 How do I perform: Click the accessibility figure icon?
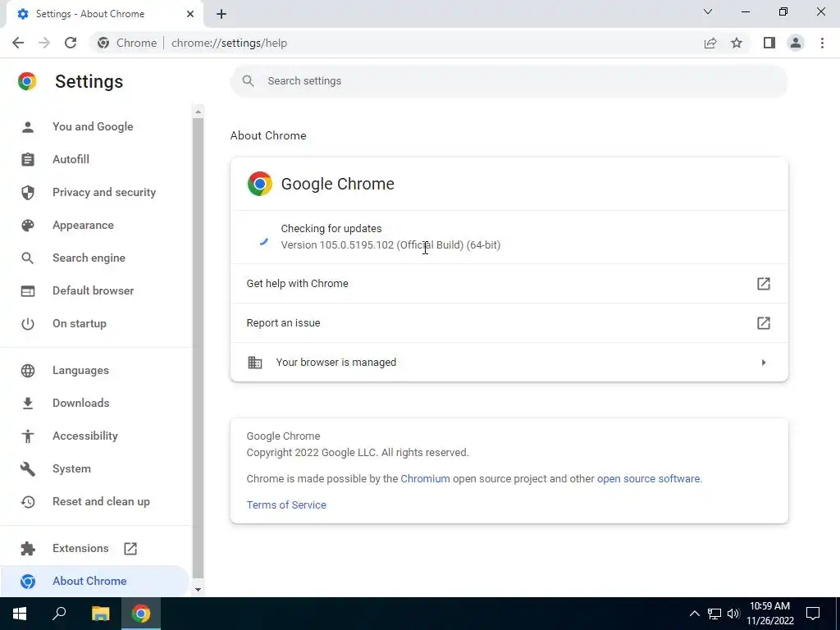pos(28,436)
